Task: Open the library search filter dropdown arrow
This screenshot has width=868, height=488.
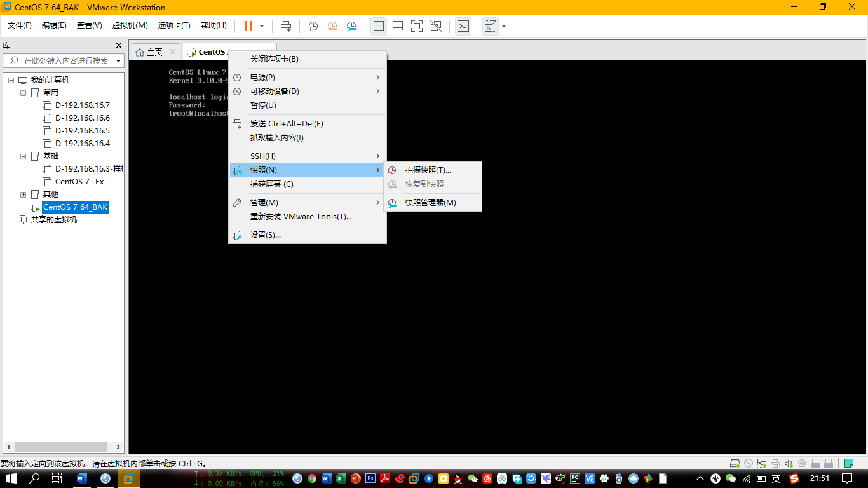Action: 119,61
